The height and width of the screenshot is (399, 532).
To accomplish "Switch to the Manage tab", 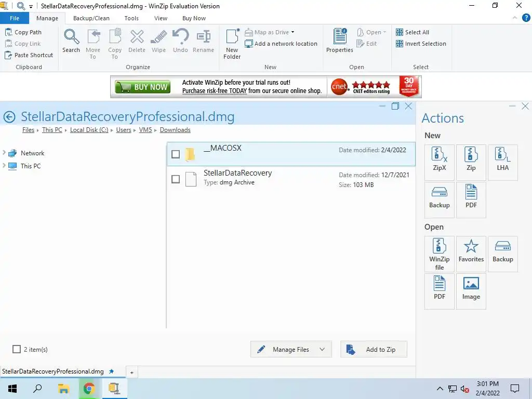I will [x=47, y=18].
